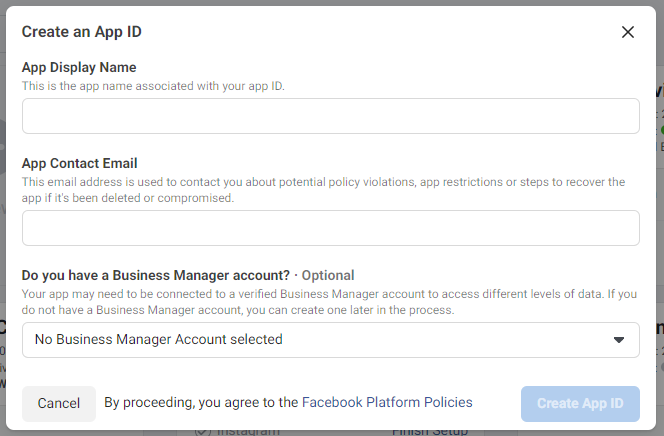Screen dimensions: 664x436
Task: Click the 'By proceeding, you agree' text
Action: 200,403
